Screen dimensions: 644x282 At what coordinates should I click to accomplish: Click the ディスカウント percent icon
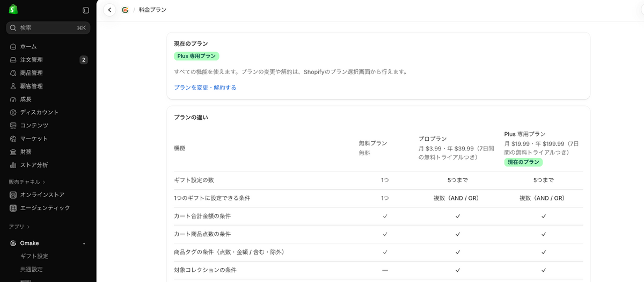(13, 112)
